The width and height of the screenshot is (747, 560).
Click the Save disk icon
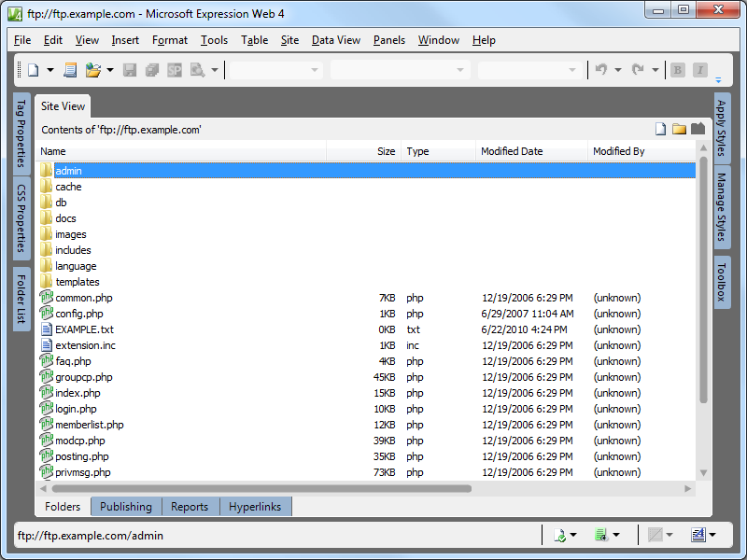[x=130, y=70]
